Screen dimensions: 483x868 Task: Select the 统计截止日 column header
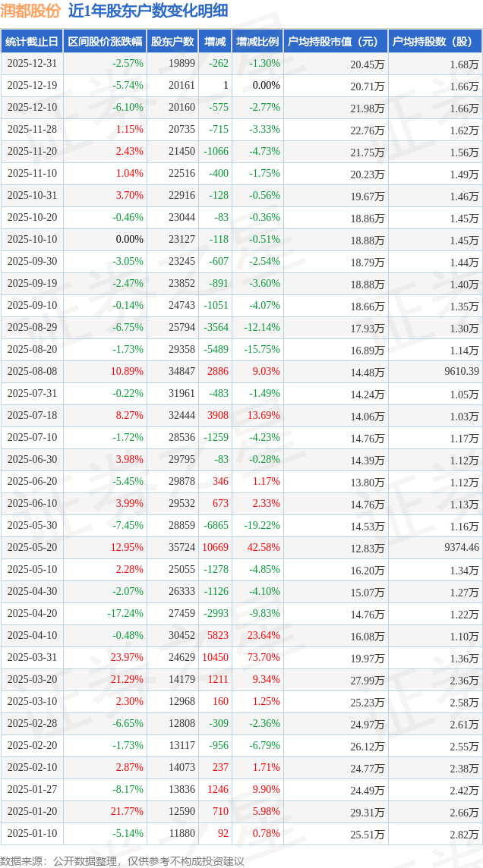pyautogui.click(x=32, y=42)
